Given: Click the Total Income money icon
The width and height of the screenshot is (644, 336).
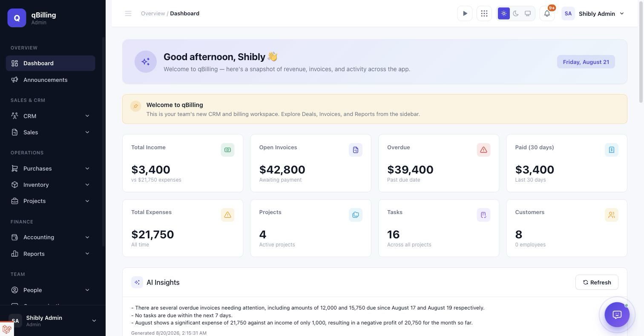Looking at the screenshot, I should coord(227,150).
